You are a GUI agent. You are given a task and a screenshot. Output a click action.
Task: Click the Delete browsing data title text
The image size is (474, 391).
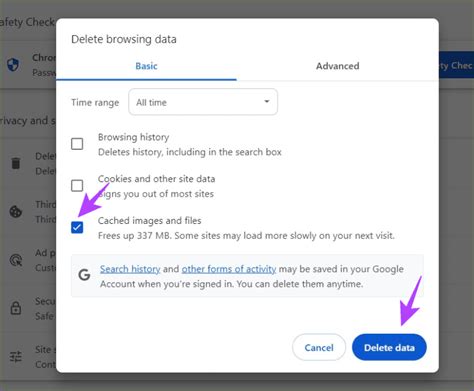pos(124,39)
